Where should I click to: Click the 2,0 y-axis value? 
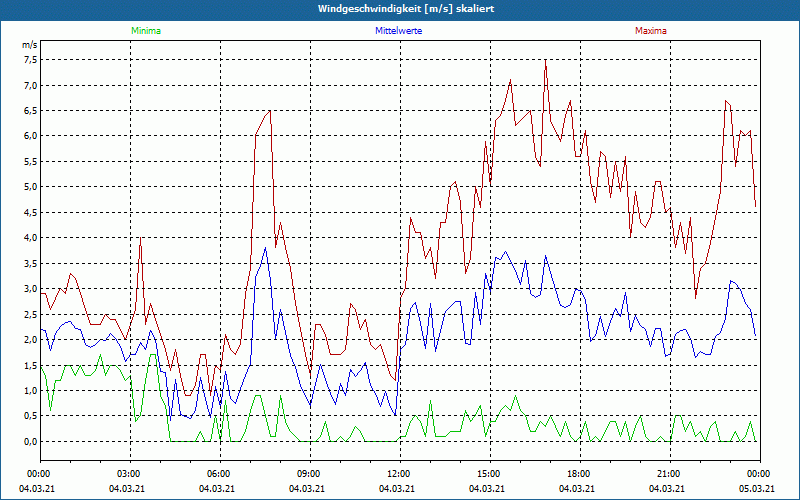[31, 340]
